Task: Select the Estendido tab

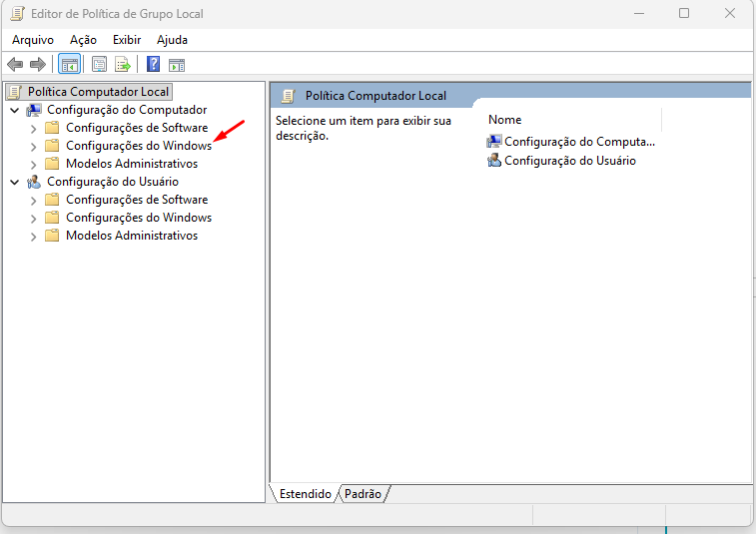Action: coord(305,494)
